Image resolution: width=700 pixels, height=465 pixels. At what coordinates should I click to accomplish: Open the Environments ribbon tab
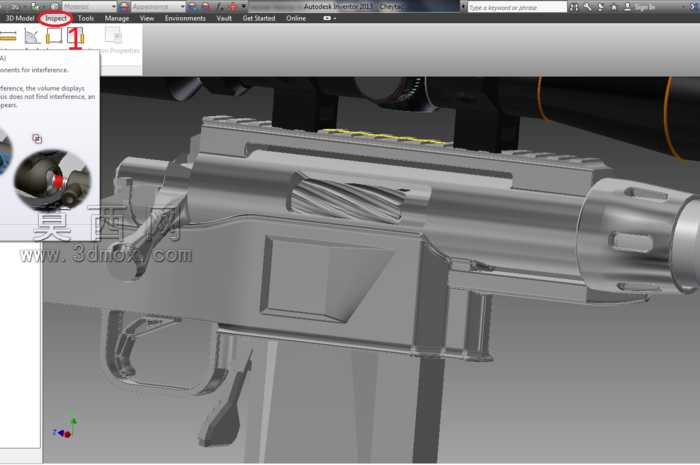(185, 18)
